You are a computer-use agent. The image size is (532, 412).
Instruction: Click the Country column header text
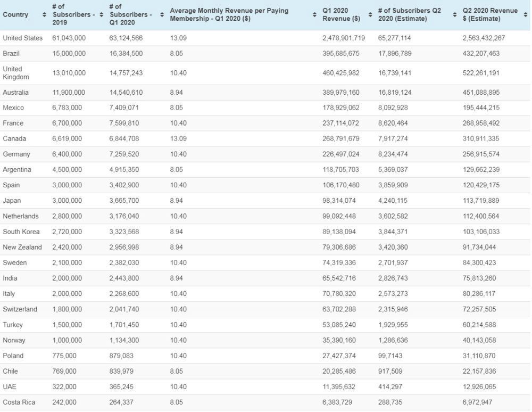coord(15,14)
